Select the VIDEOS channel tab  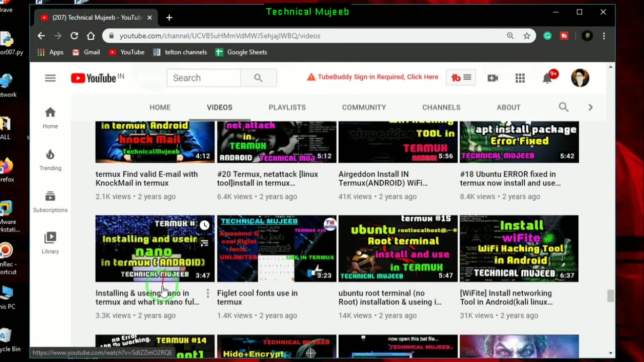219,107
